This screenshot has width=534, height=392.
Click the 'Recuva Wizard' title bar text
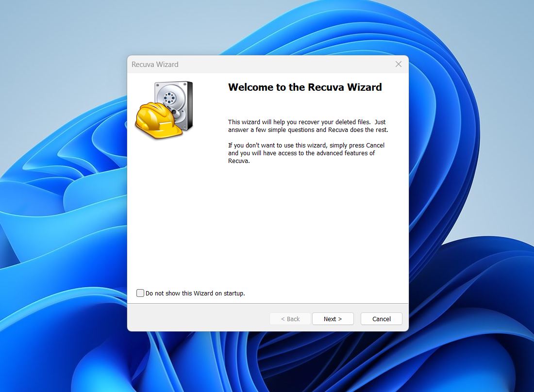(155, 65)
